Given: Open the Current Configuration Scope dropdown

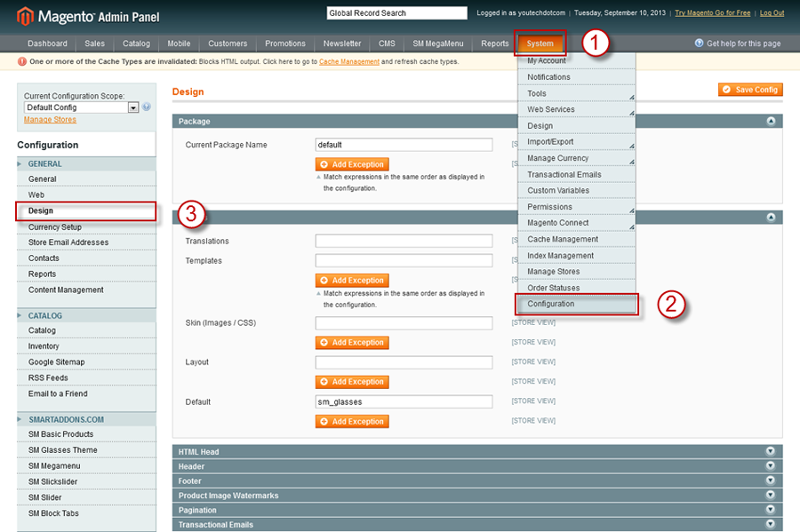Looking at the screenshot, I should (82, 107).
